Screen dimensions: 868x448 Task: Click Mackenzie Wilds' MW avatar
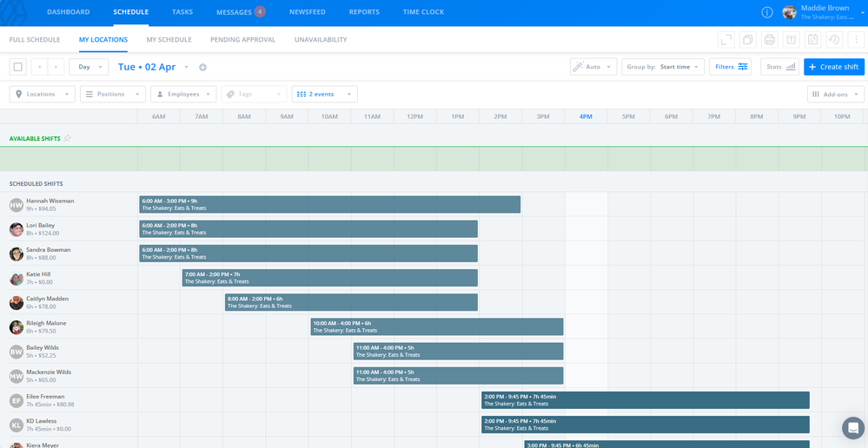click(16, 376)
